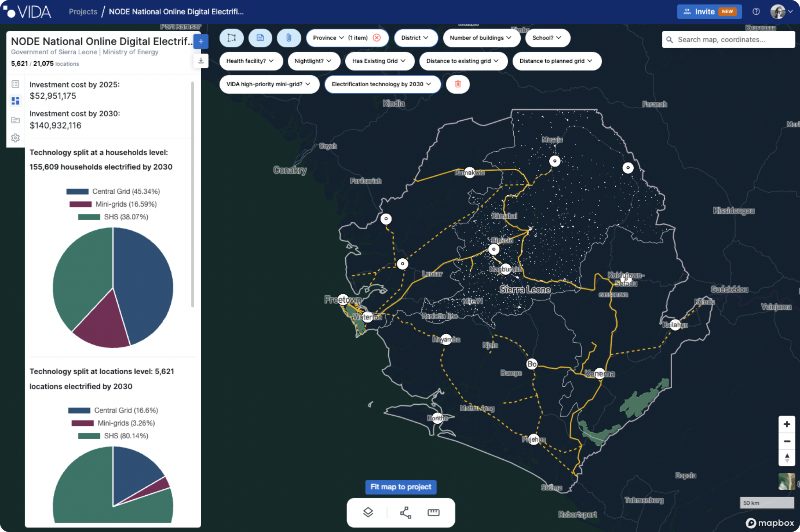Screen dimensions: 800x532
Task: Click Fit map to project button
Action: (x=401, y=487)
